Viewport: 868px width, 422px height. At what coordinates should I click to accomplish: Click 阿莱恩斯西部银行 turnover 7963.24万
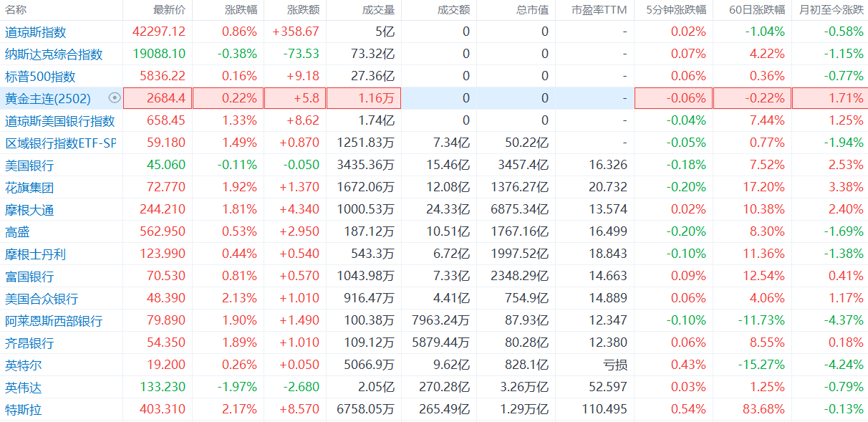coord(442,321)
